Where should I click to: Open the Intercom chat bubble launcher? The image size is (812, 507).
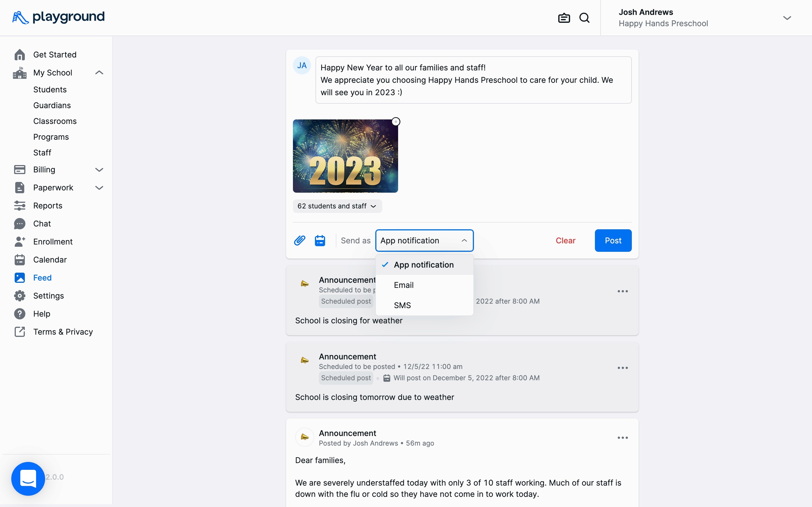(x=28, y=479)
